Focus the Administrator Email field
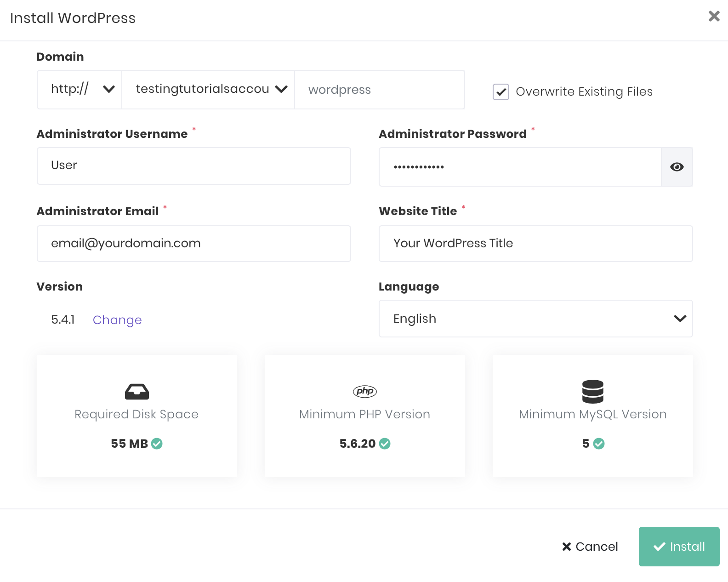 point(193,244)
